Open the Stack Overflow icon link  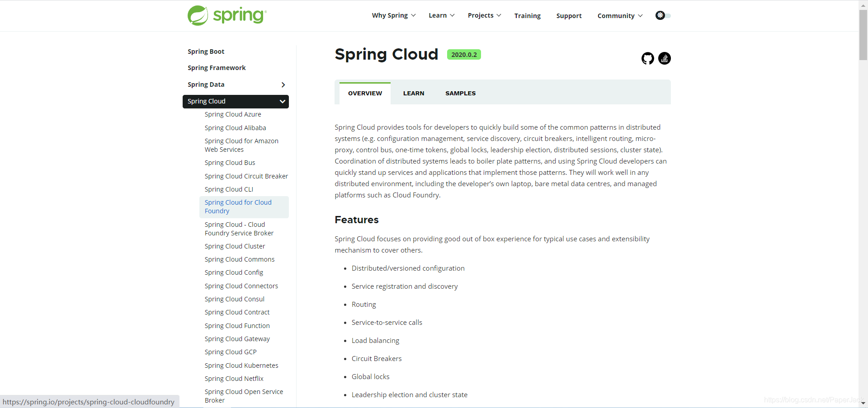point(665,58)
